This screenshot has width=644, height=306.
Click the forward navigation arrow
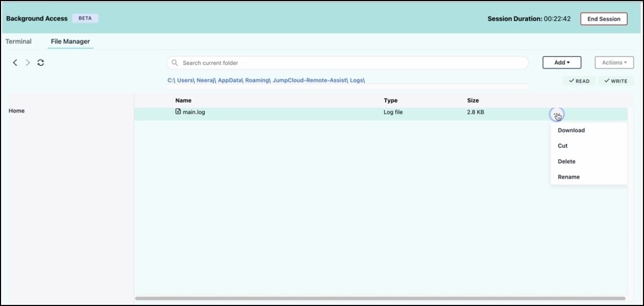pos(28,63)
